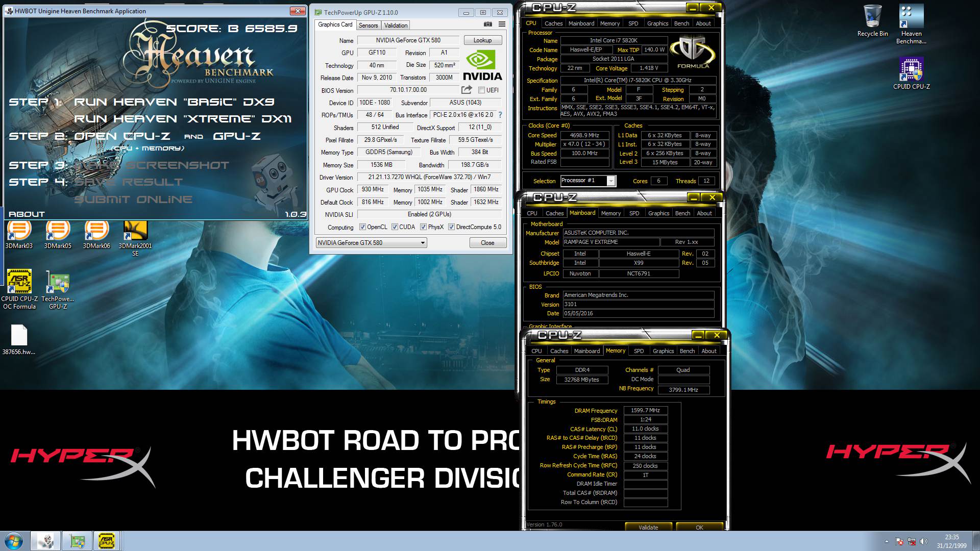Click the volume speaker tray icon
Image resolution: width=980 pixels, height=551 pixels.
(924, 541)
